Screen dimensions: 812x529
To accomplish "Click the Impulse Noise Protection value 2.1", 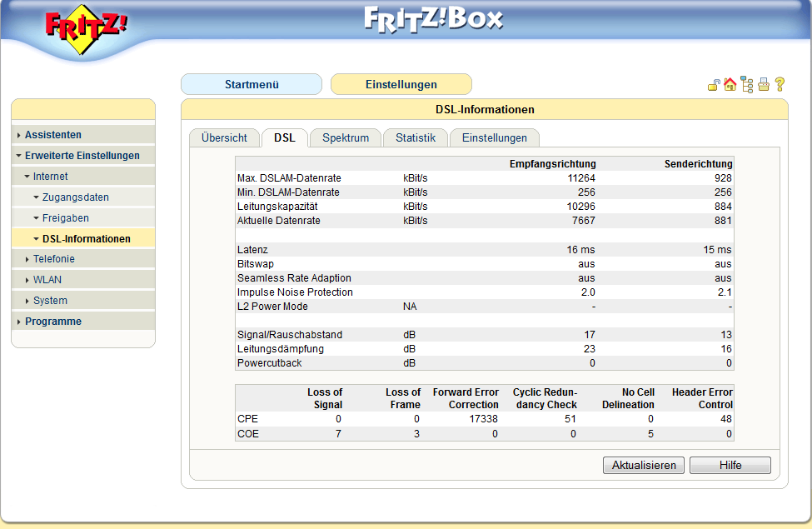I will (x=725, y=292).
